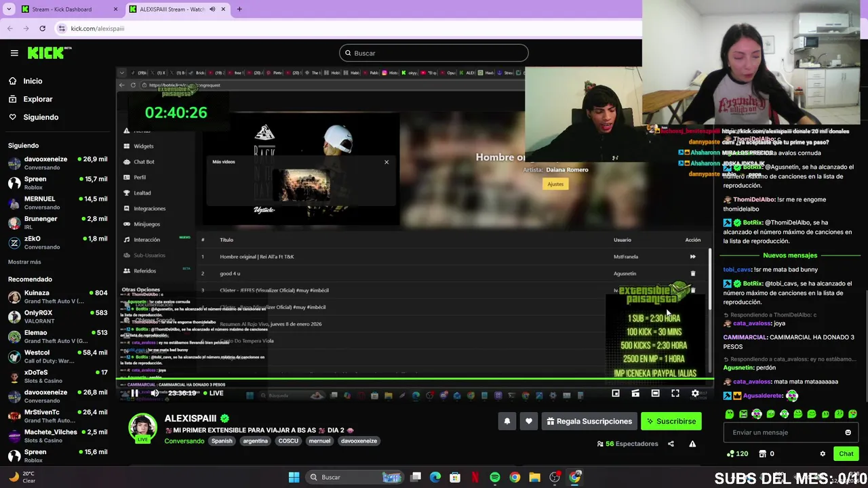Open followed channel zEKO
This screenshot has height=488, width=868.
[x=58, y=243]
